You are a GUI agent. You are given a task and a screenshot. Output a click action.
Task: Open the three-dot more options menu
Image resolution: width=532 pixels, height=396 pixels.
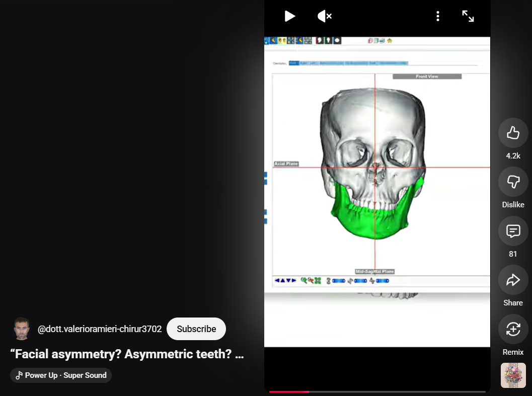(x=438, y=16)
